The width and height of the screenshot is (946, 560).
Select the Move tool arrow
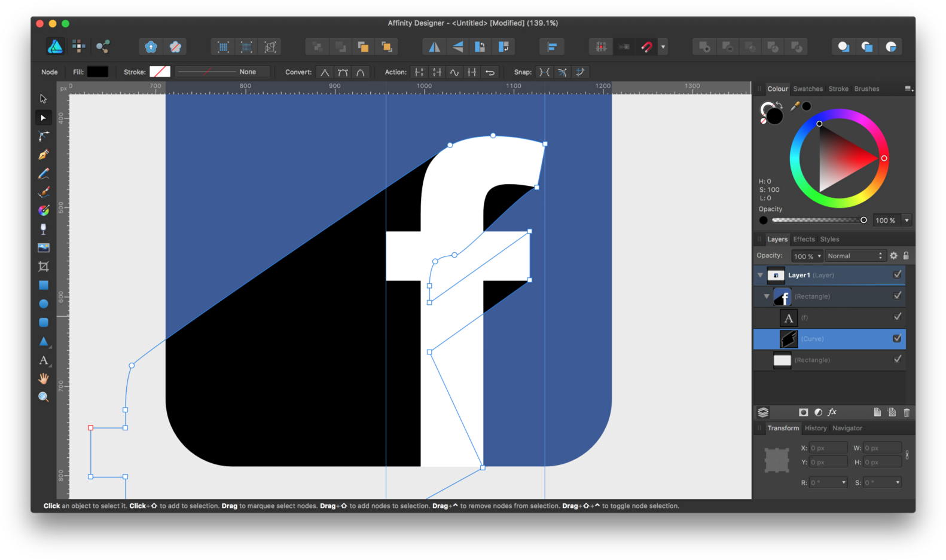click(x=43, y=99)
